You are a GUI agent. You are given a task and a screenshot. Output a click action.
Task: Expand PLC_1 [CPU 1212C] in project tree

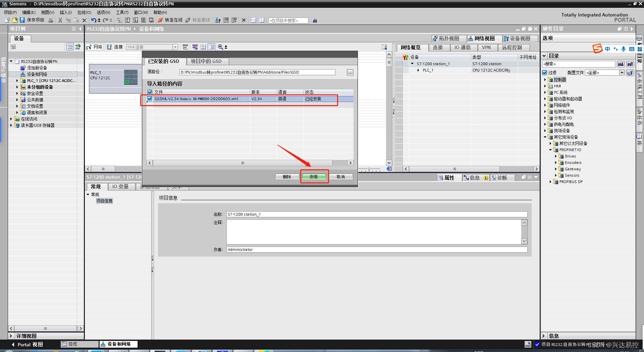click(x=17, y=81)
